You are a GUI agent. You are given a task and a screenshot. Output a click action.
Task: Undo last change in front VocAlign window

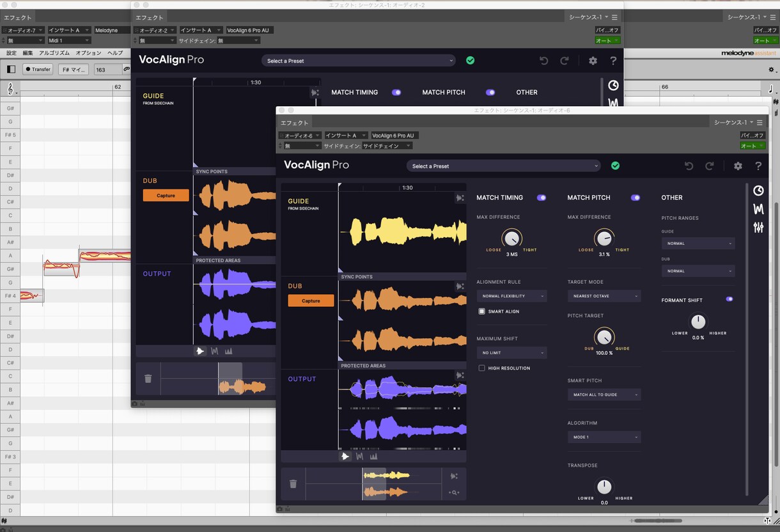pos(689,166)
